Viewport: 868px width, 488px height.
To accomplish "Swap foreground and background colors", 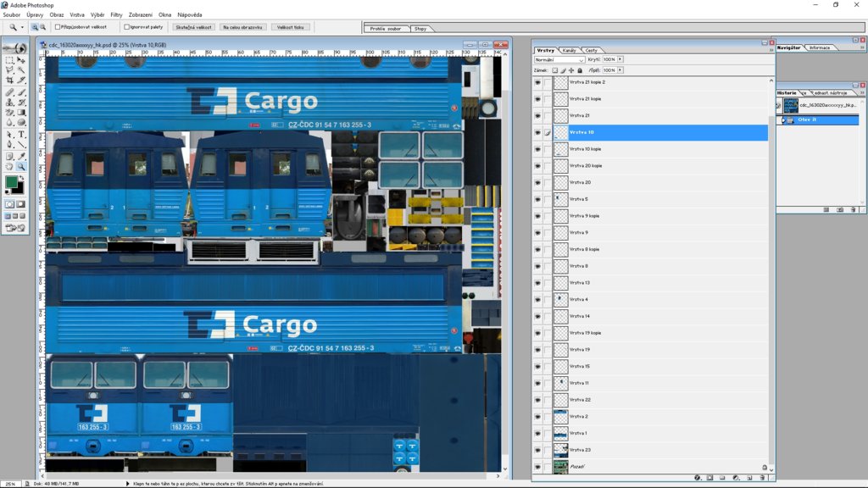I will click(22, 176).
